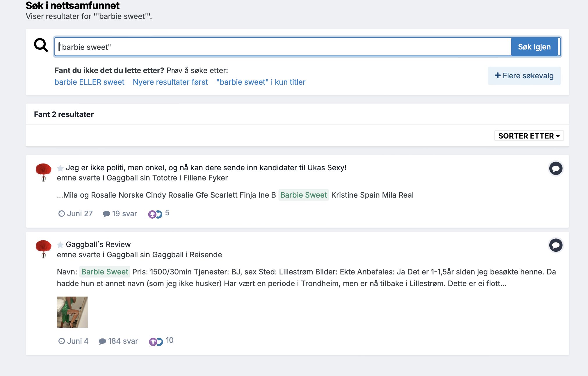Click the 184 svar reply count
Viewport: 588px width, 376px height.
(118, 341)
